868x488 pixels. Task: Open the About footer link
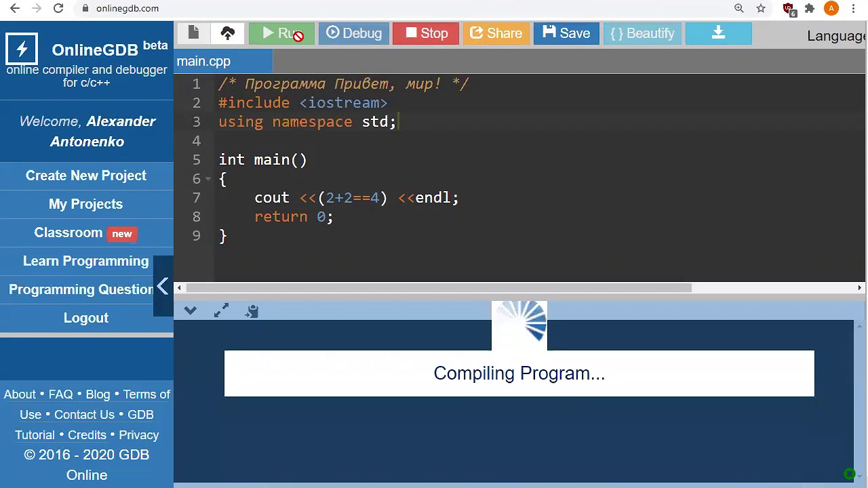pyautogui.click(x=20, y=394)
